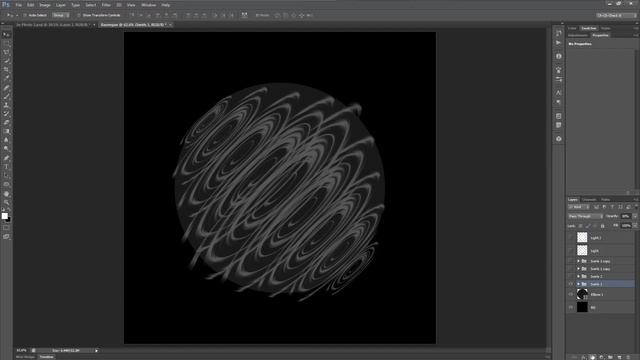This screenshot has height=360, width=640.
Task: Open the status bar info arrow menu
Action: coord(96,351)
